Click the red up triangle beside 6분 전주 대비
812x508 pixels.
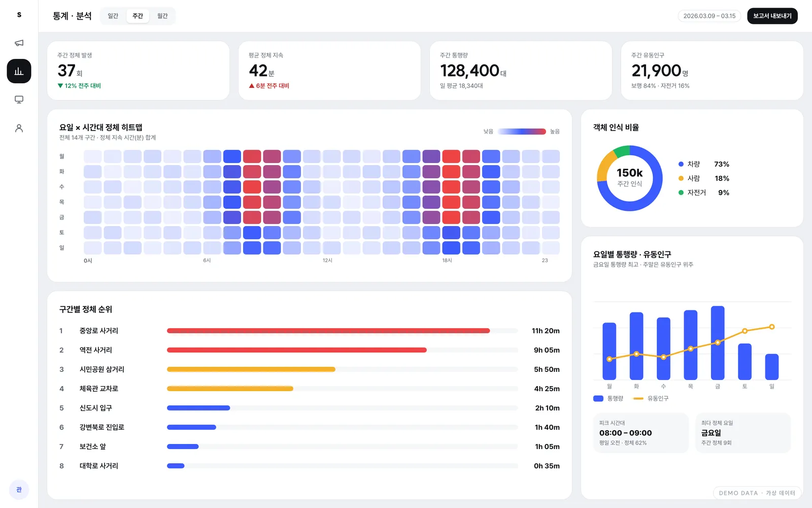(252, 86)
